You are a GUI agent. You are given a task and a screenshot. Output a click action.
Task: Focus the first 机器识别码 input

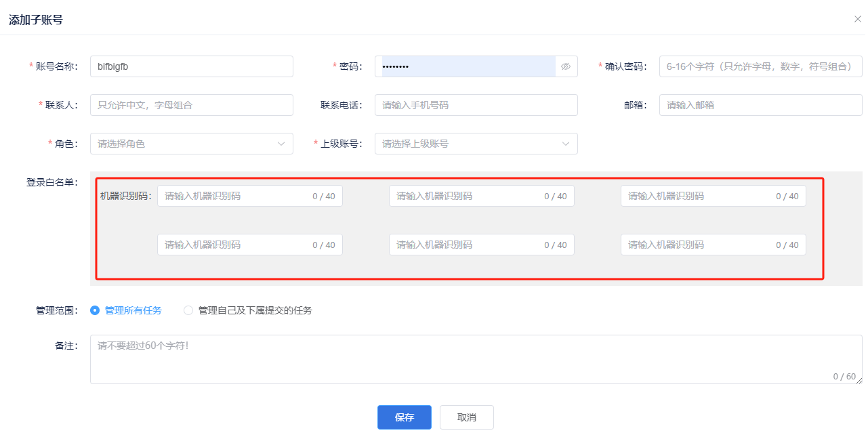[x=234, y=196]
